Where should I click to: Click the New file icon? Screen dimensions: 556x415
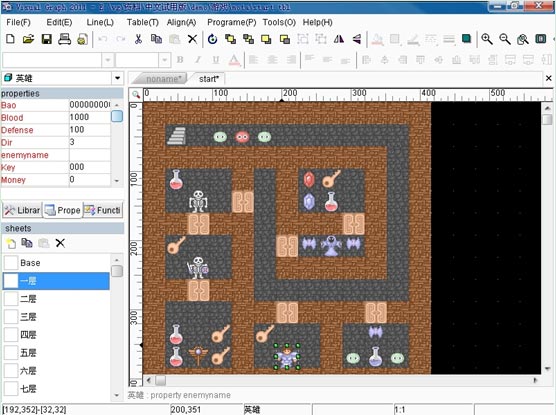coord(10,39)
